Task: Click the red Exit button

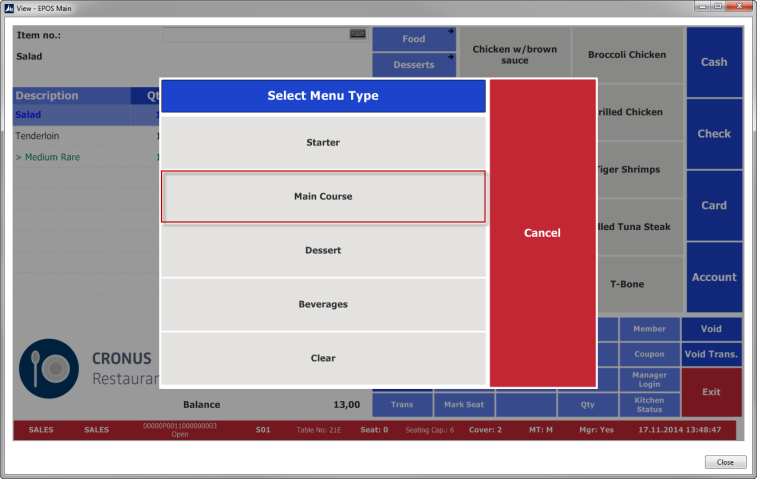Action: click(x=711, y=392)
